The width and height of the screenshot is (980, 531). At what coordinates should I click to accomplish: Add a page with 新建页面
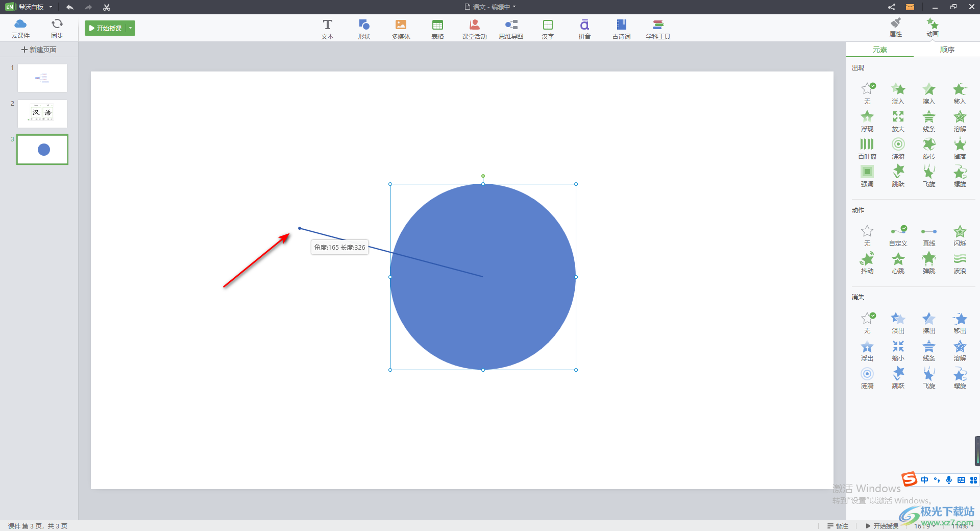pos(39,50)
